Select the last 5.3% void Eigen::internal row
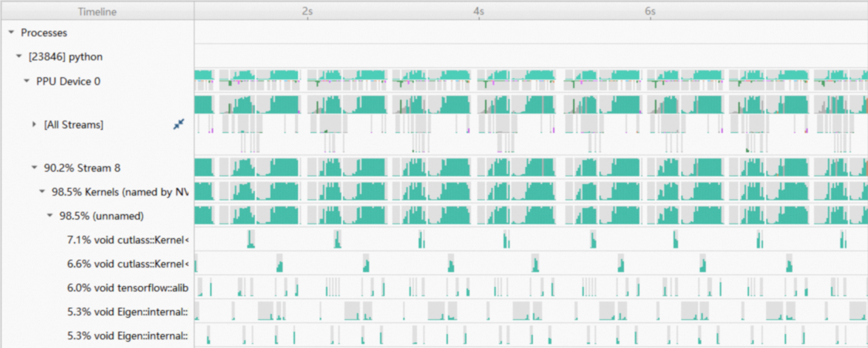 [128, 336]
